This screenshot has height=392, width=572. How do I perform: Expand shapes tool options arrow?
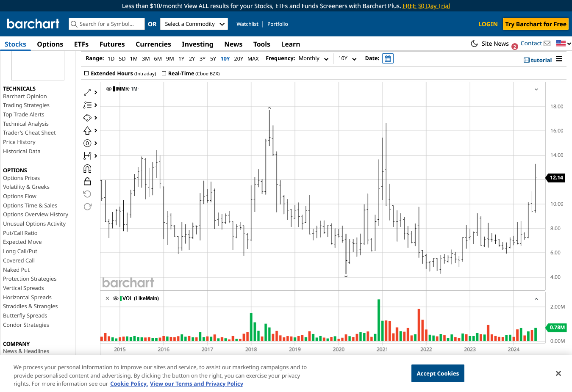pyautogui.click(x=96, y=118)
